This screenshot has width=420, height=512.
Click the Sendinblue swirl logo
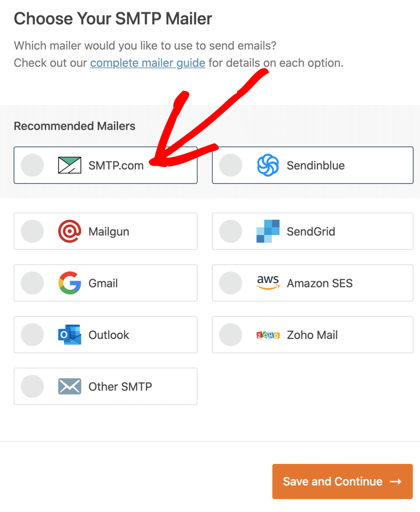point(268,165)
